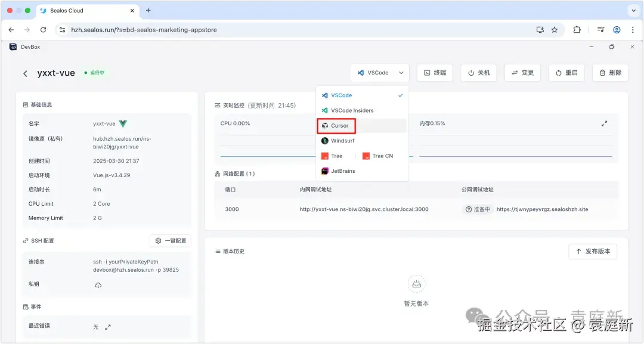The width and height of the screenshot is (644, 344).
Task: Reload the page in browser
Action: click(x=43, y=30)
